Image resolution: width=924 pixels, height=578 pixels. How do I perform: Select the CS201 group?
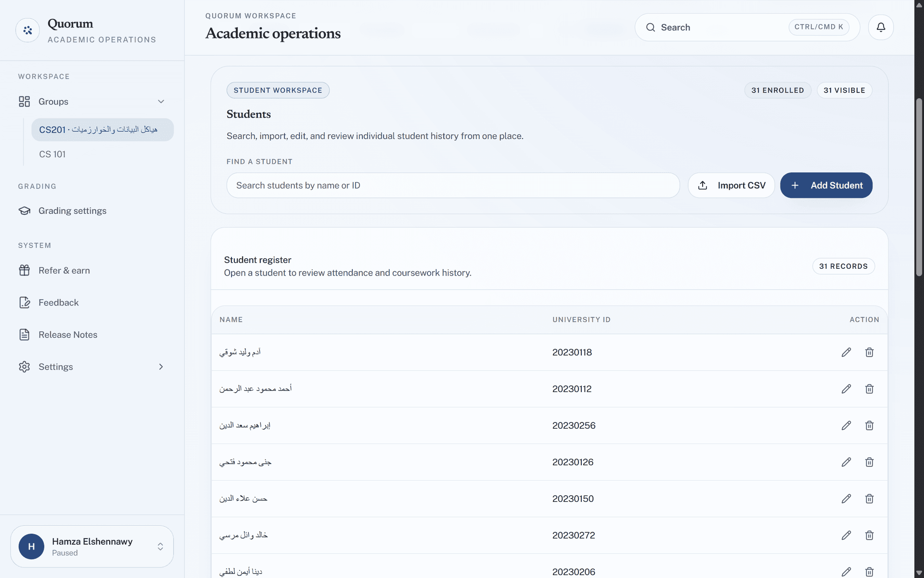tap(103, 130)
